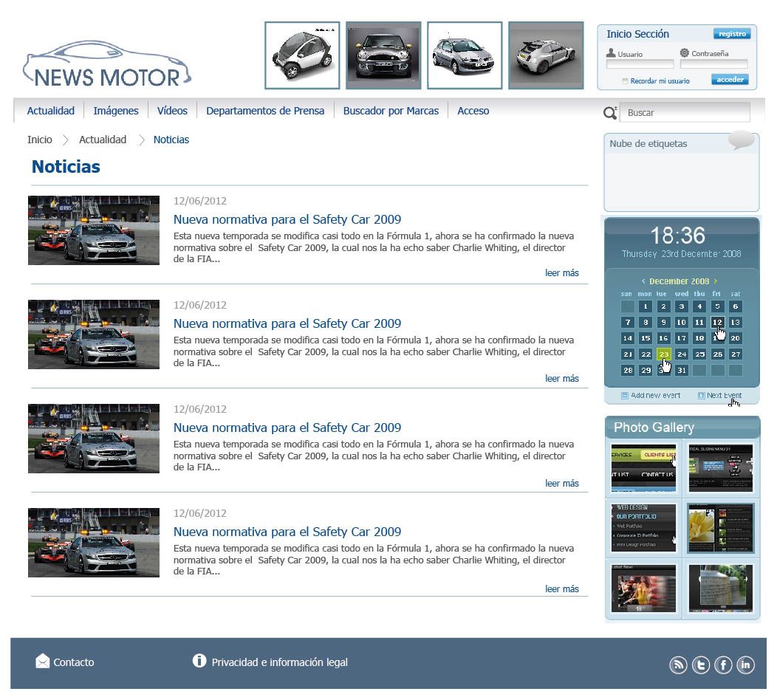Open the silver sports car rear thumbnail

[546, 55]
